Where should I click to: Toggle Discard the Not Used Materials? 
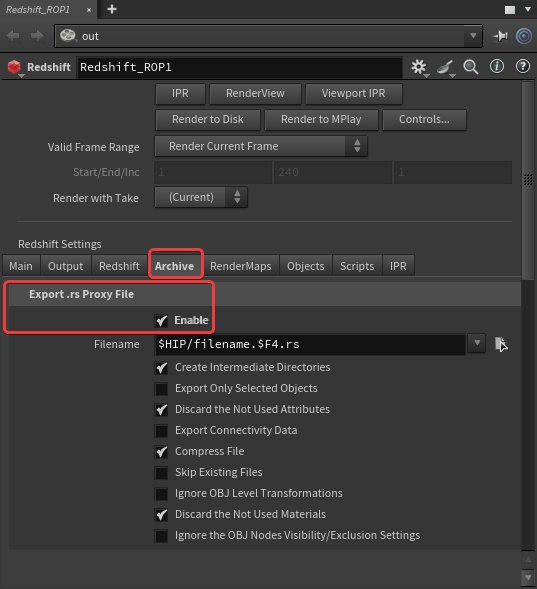(162, 515)
